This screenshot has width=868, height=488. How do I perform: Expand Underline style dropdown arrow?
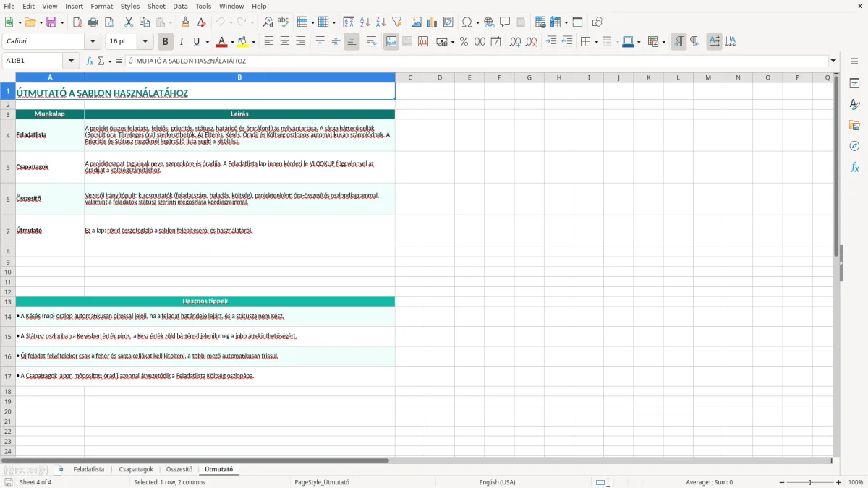(x=207, y=42)
